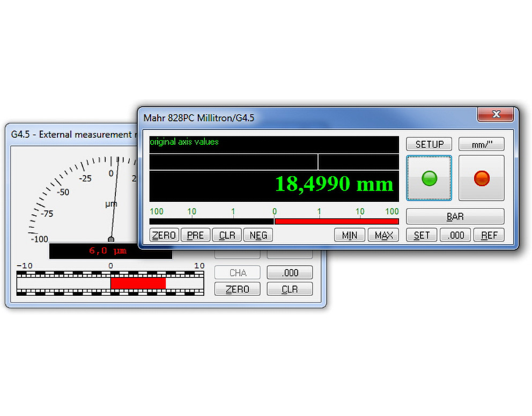Viewport: 532px width, 416px height.
Task: Zero the Millitron reading with ZERO
Action: coord(164,235)
